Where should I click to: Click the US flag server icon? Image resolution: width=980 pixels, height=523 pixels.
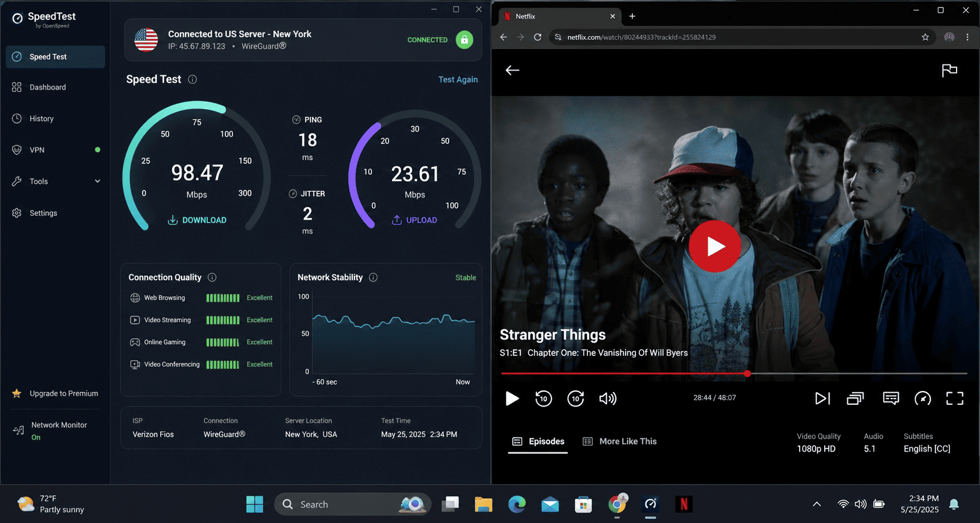[146, 40]
